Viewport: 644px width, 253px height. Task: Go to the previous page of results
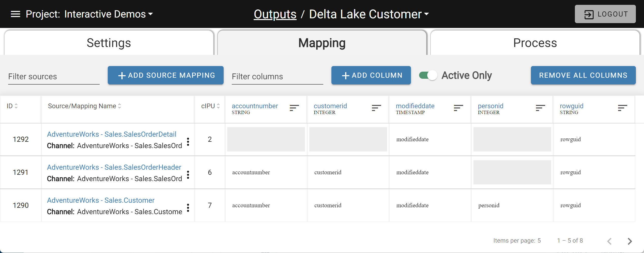609,241
